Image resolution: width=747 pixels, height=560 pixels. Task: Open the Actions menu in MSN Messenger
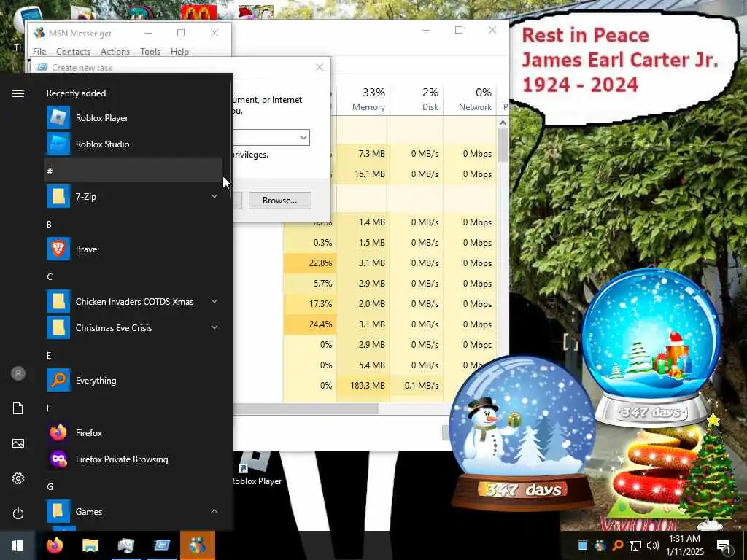pos(115,52)
